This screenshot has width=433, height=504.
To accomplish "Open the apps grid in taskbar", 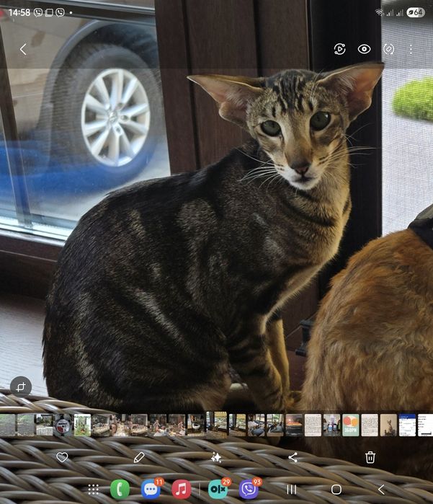I will [x=93, y=490].
